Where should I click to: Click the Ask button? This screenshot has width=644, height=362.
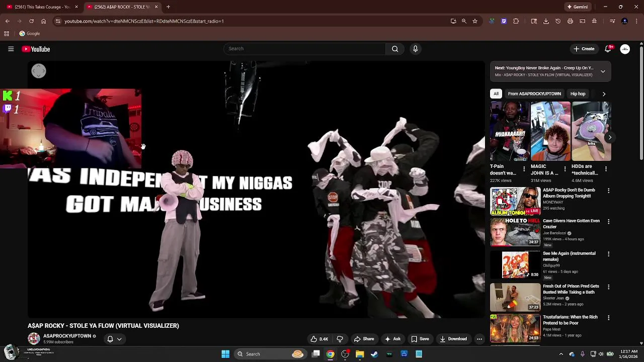tap(392, 339)
